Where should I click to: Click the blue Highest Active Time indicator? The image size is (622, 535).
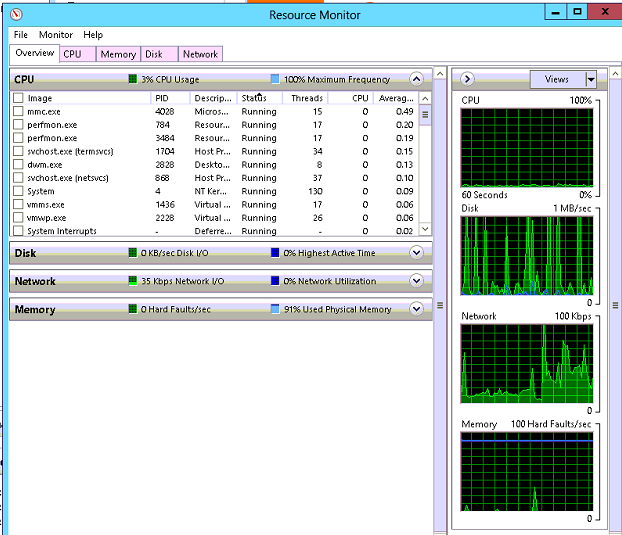275,253
